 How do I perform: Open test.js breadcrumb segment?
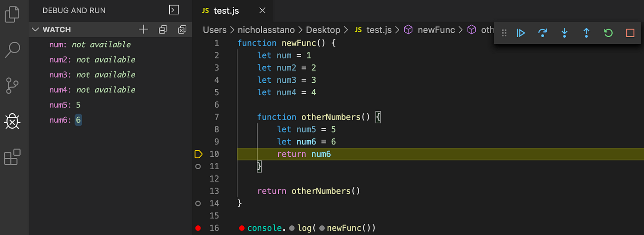[373, 30]
